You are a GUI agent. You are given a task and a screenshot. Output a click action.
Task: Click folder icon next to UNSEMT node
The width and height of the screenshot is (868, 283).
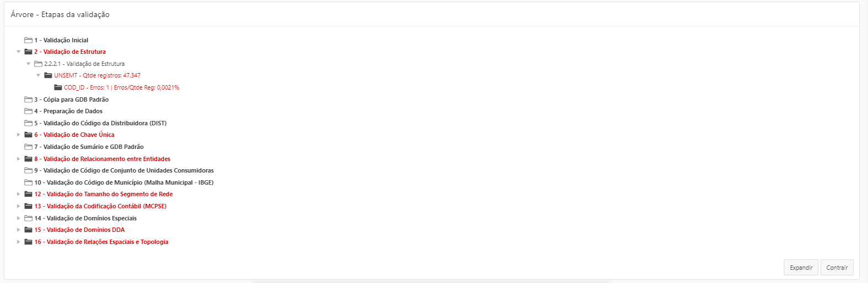[x=48, y=76]
